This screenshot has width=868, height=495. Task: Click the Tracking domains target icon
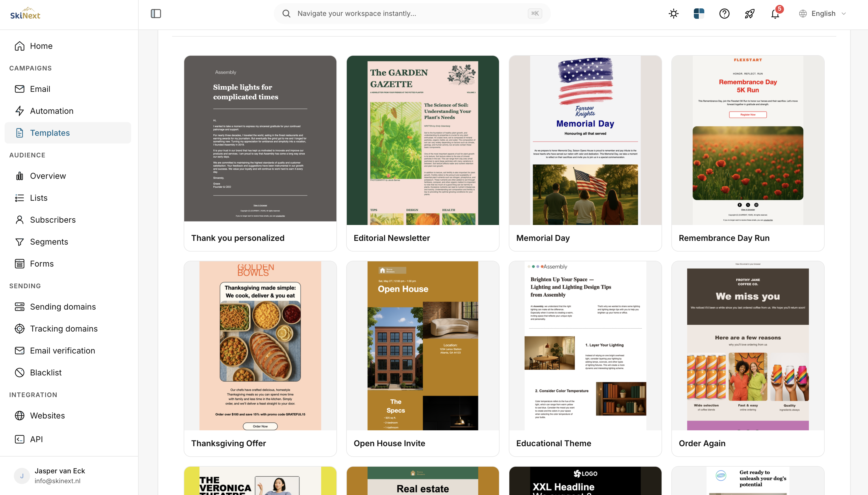tap(20, 329)
